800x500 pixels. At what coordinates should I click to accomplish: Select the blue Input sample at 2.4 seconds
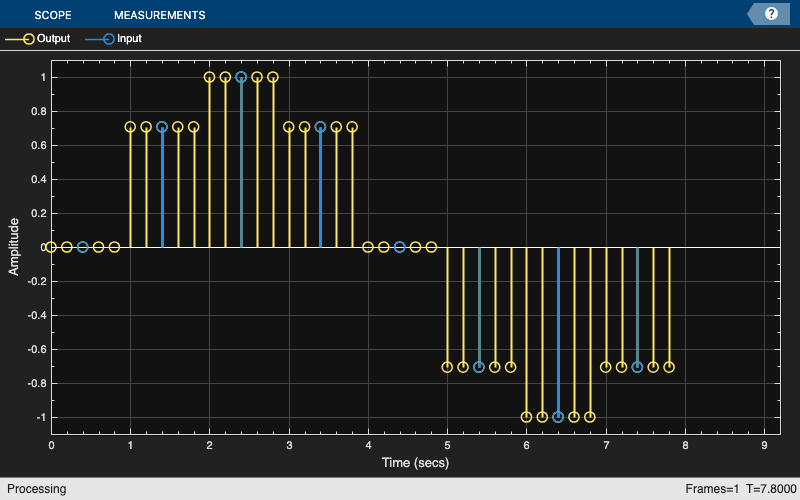(x=241, y=78)
